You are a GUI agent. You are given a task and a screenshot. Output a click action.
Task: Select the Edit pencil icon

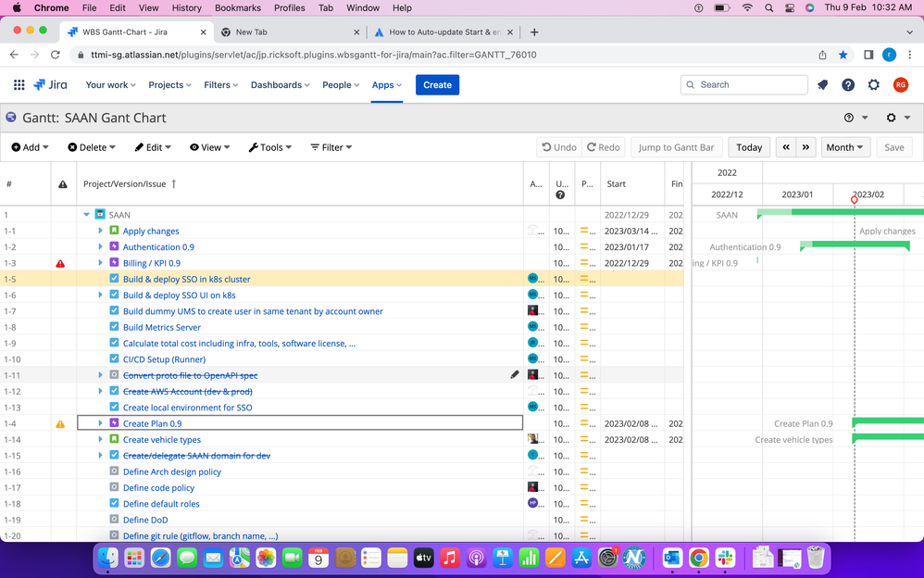[137, 146]
